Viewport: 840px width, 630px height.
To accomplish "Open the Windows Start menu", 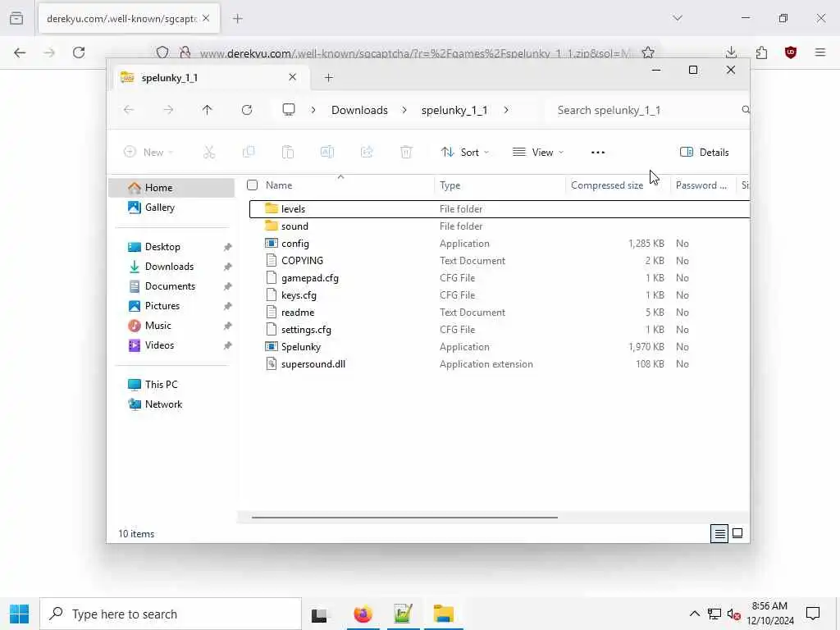I will (x=20, y=614).
